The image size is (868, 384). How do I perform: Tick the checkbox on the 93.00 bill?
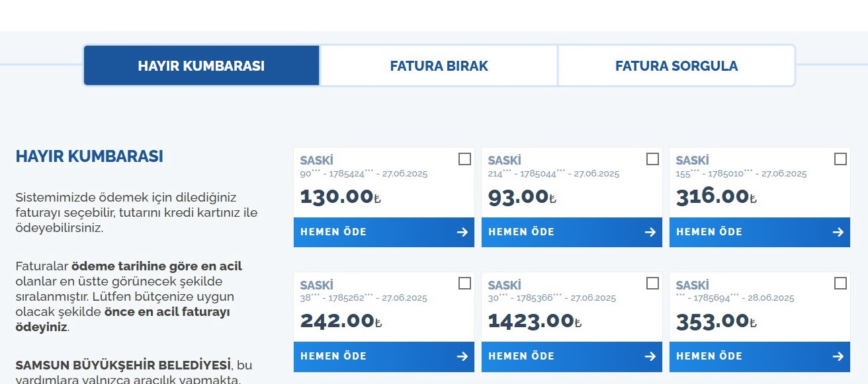point(652,159)
